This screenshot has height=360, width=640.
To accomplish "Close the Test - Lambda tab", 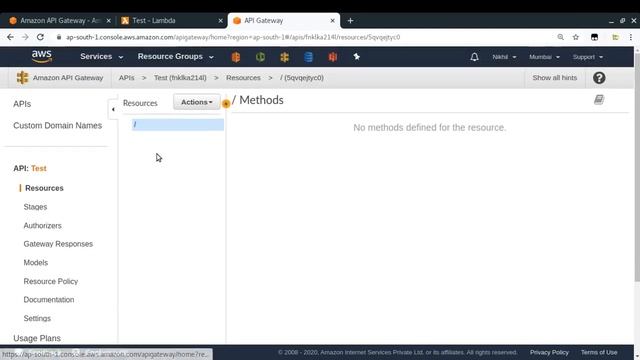I will (220, 20).
